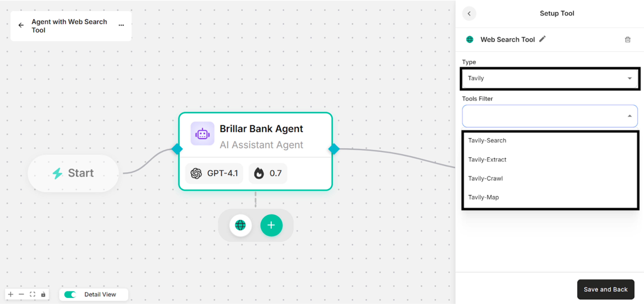Rename Web Search Tool using the pencil icon

click(x=542, y=39)
